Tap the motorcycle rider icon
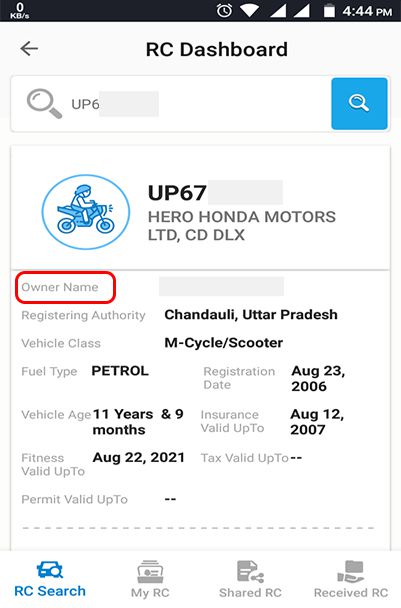Image resolution: width=401 pixels, height=608 pixels. coord(86,211)
